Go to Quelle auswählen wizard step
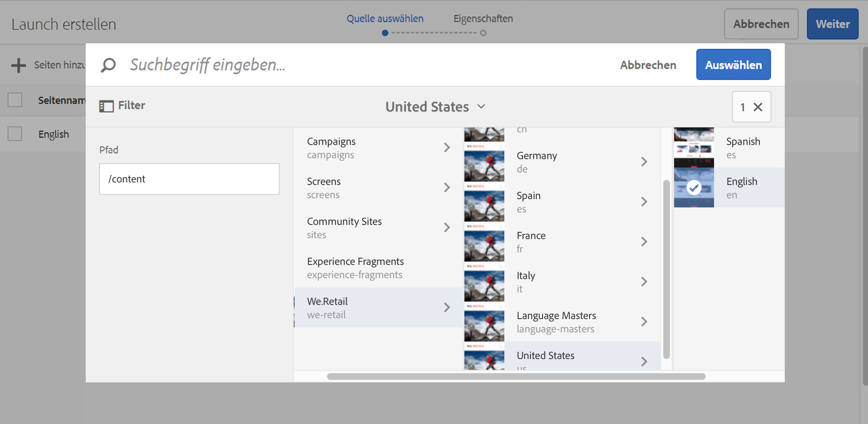The height and width of the screenshot is (424, 868). [385, 19]
